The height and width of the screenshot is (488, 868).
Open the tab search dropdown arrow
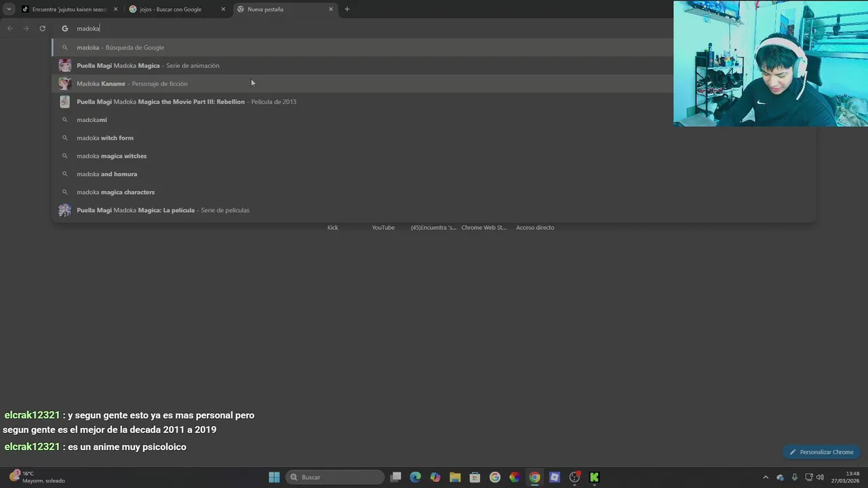[9, 9]
